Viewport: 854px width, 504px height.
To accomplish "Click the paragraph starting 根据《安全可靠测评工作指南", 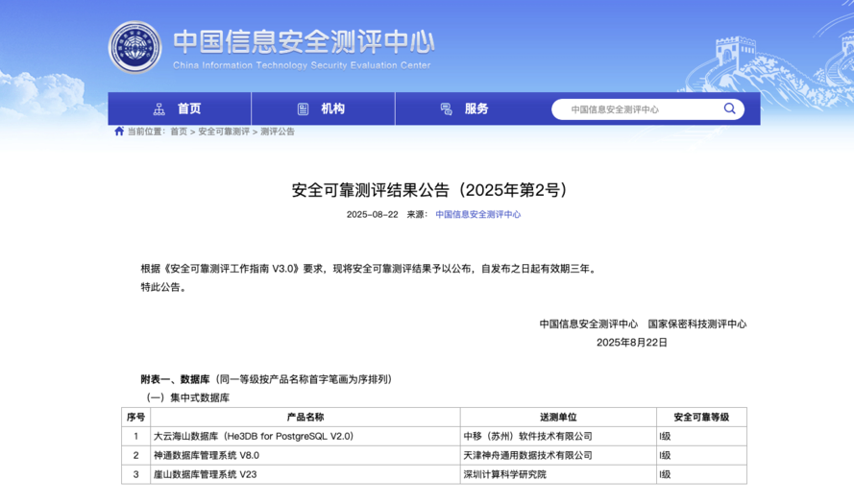I will [x=370, y=269].
